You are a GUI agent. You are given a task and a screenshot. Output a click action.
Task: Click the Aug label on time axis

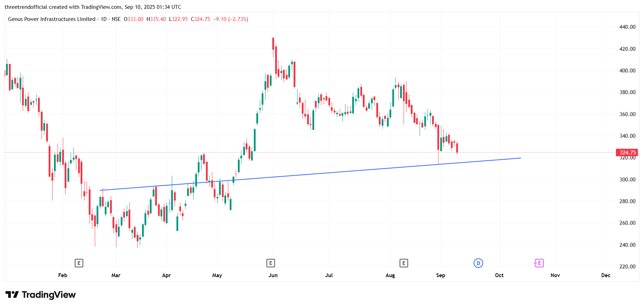[x=390, y=275]
